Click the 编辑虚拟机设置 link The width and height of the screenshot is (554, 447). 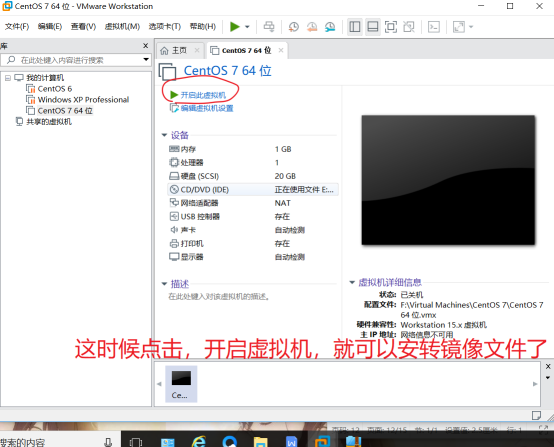click(207, 108)
